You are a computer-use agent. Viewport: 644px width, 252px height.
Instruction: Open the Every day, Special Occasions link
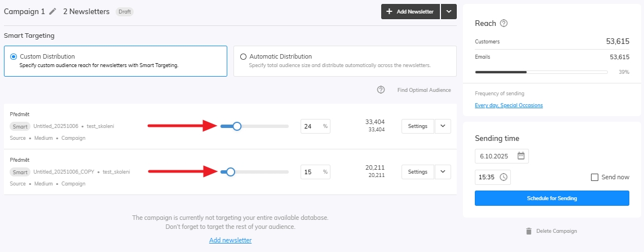[x=509, y=105]
